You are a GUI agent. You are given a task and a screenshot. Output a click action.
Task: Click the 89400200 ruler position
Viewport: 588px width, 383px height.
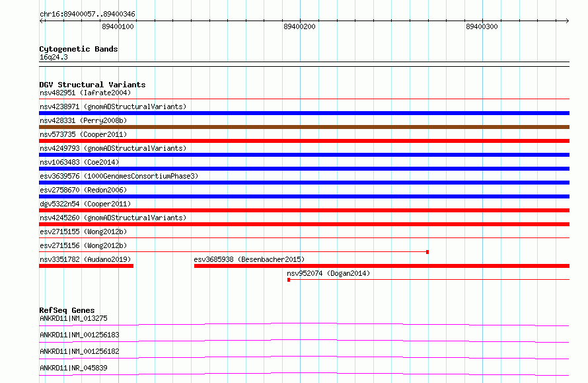pos(300,26)
